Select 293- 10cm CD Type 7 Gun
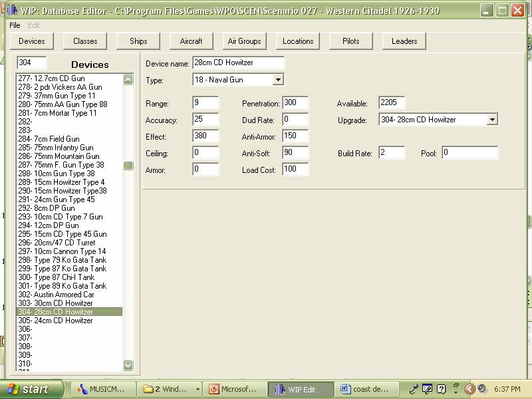532x399 pixels. point(69,217)
